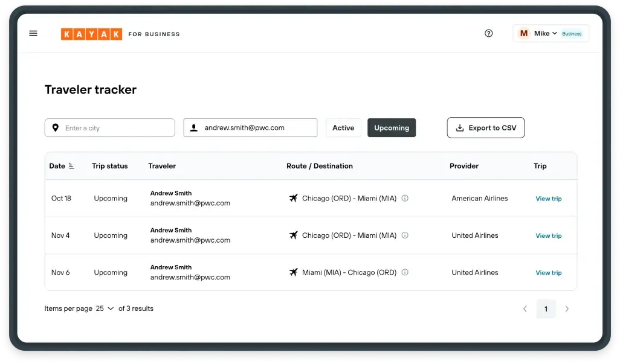This screenshot has width=620, height=364.
Task: Select the Upcoming trips filter
Action: 392,128
